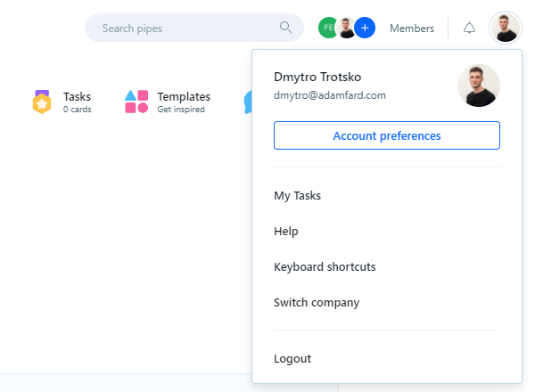This screenshot has height=392, width=535.
Task: Click the magnifier icon in search bar
Action: coord(286,28)
